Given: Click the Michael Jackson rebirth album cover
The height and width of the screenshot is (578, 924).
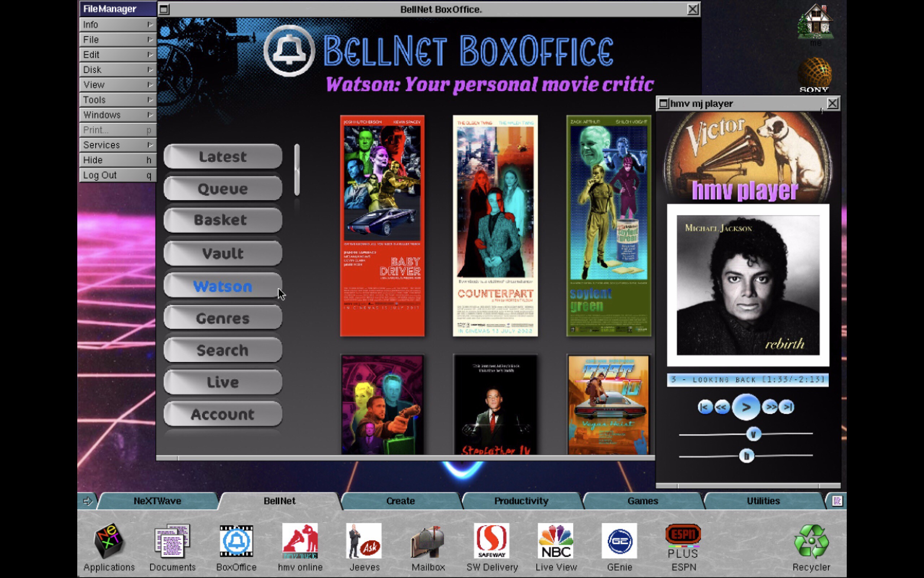Looking at the screenshot, I should 748,285.
